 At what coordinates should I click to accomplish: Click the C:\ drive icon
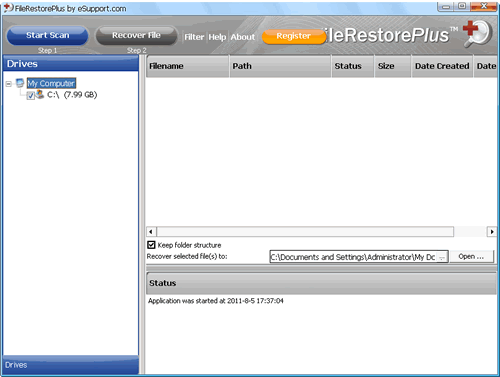tap(40, 94)
